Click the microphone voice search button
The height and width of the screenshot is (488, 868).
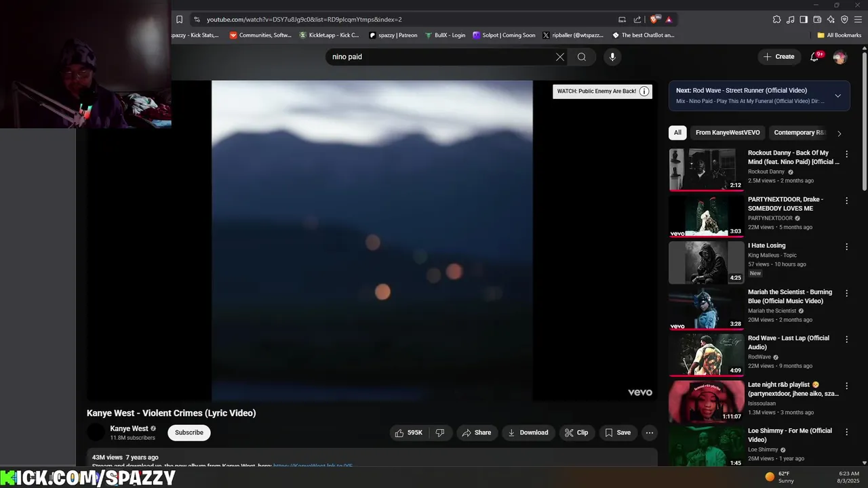(x=612, y=57)
